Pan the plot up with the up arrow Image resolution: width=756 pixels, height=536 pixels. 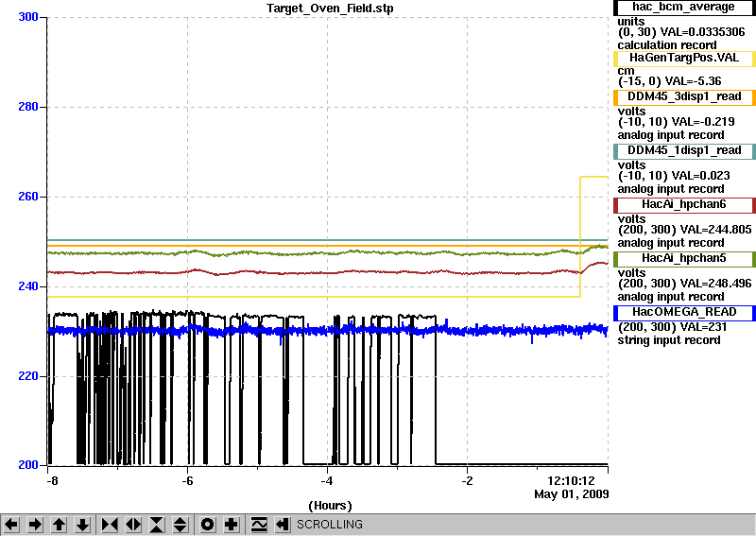pos(59,525)
